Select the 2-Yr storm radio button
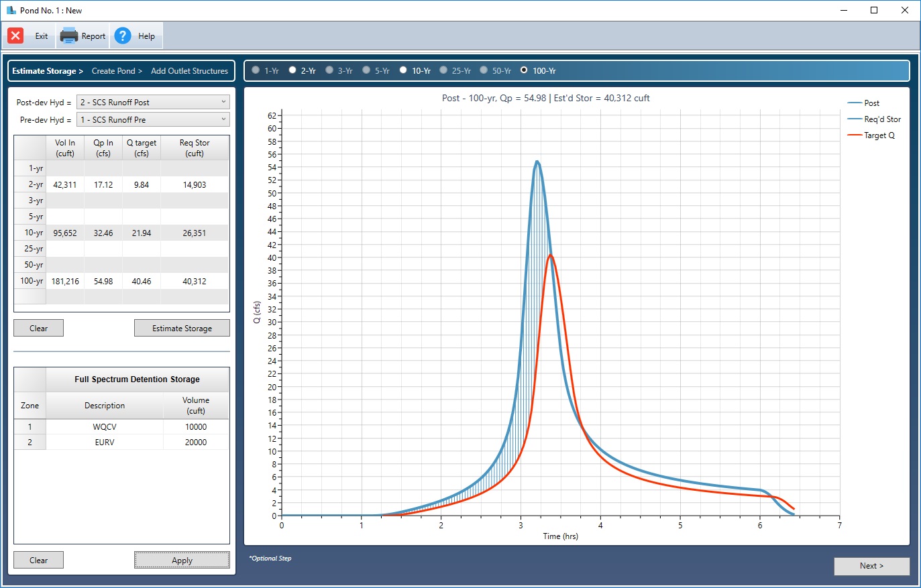921x588 pixels. [292, 70]
